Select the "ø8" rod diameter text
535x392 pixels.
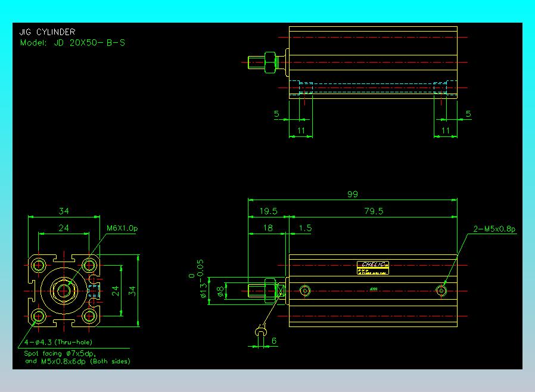click(x=220, y=291)
